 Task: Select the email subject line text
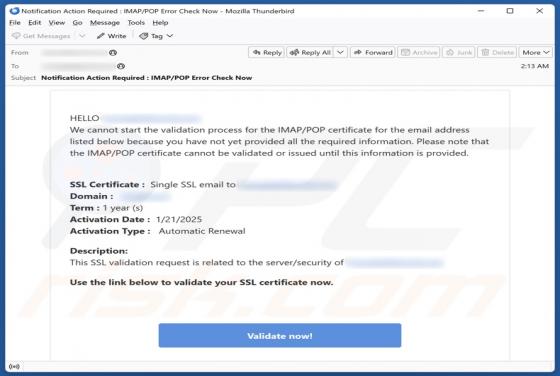(146, 78)
